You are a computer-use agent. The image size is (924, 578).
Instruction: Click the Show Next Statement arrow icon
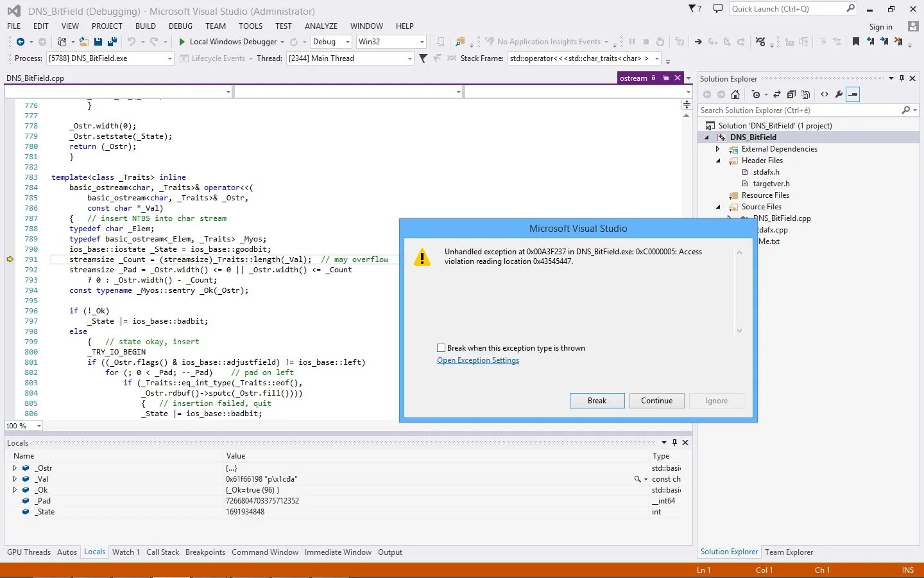698,42
